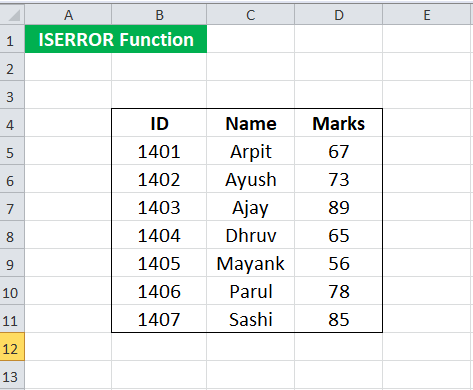This screenshot has height=390, width=473.
Task: Click the name cell Mayank
Action: coord(250,263)
